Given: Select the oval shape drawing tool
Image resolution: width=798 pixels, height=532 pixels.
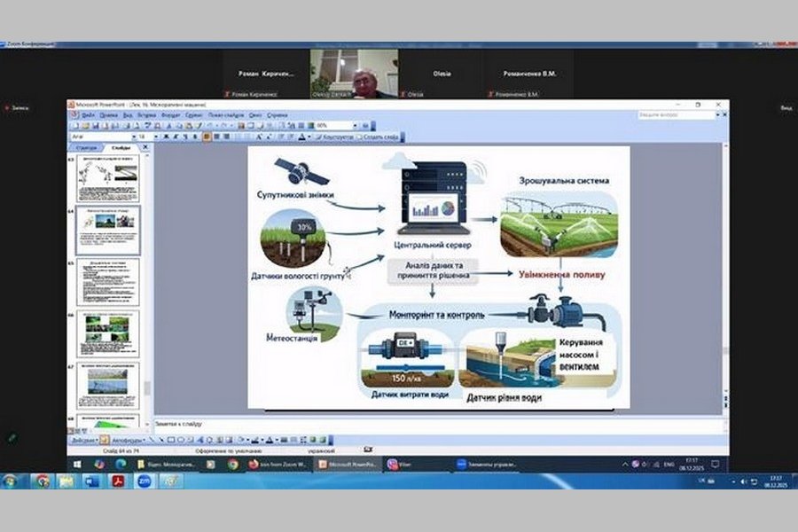Looking at the screenshot, I should coord(181,439).
